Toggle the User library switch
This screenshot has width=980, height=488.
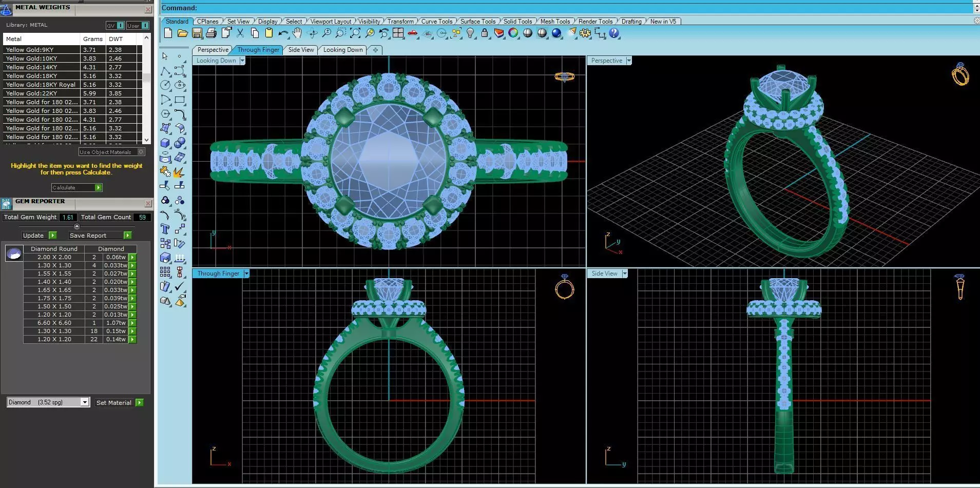coord(138,25)
